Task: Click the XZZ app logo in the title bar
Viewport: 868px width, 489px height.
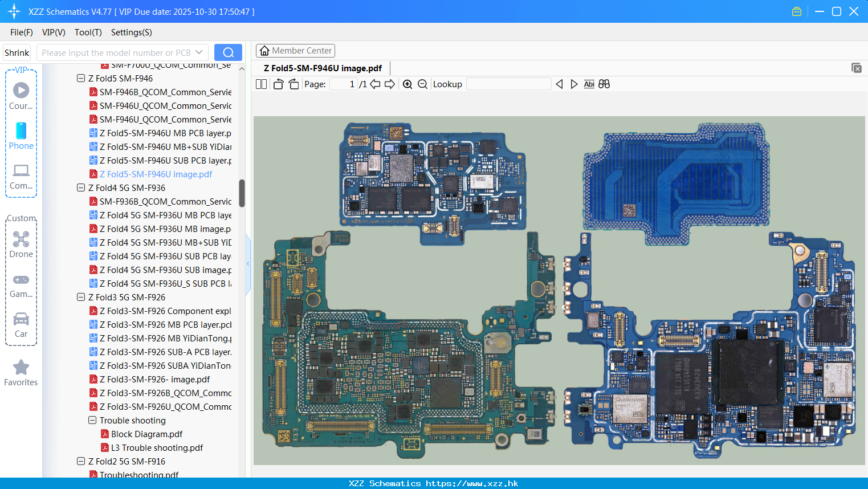Action: coord(14,11)
